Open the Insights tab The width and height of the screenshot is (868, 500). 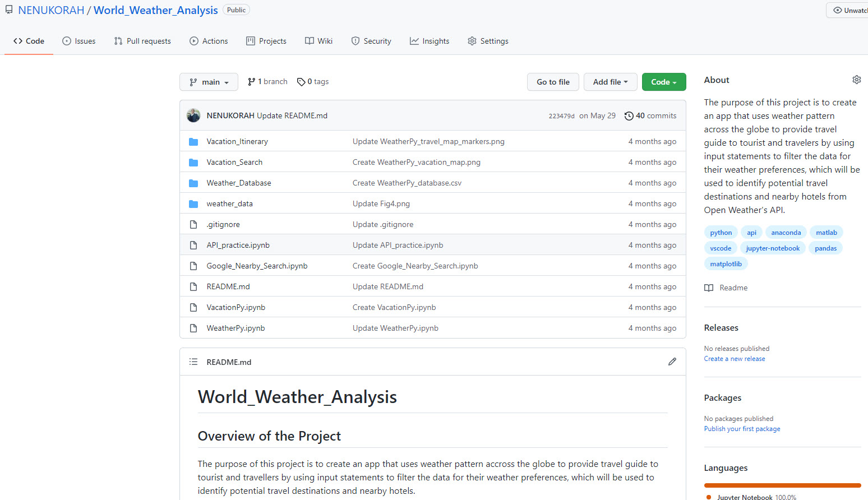430,41
